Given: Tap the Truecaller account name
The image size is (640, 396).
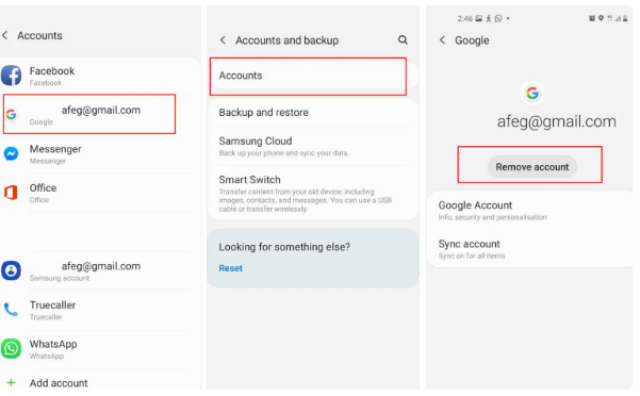Looking at the screenshot, I should 53,305.
